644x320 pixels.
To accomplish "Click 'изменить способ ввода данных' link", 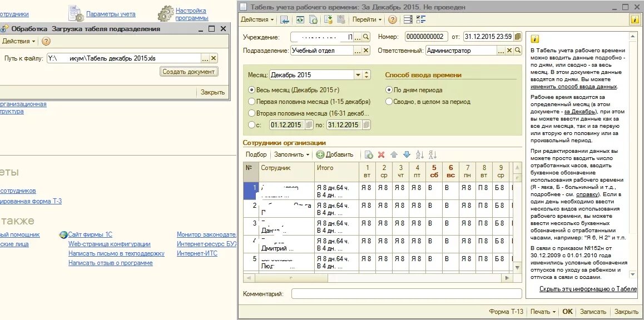I will (573, 87).
